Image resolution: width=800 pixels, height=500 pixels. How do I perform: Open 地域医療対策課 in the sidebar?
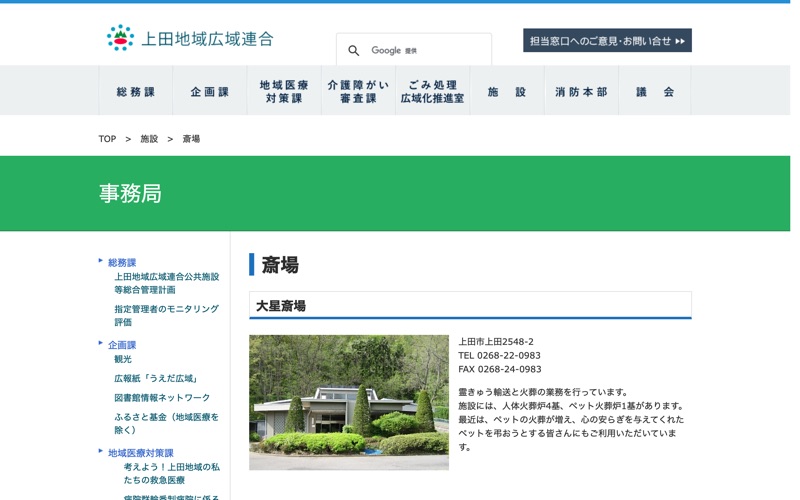(141, 453)
